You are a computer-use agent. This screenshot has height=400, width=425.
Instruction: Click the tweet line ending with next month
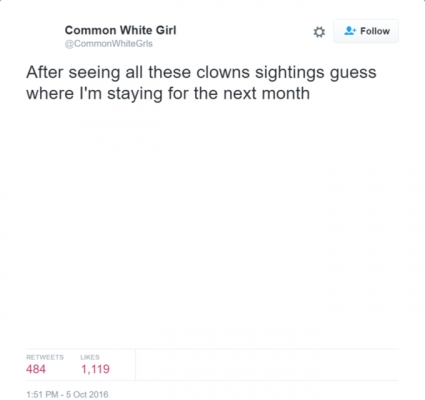(x=168, y=94)
